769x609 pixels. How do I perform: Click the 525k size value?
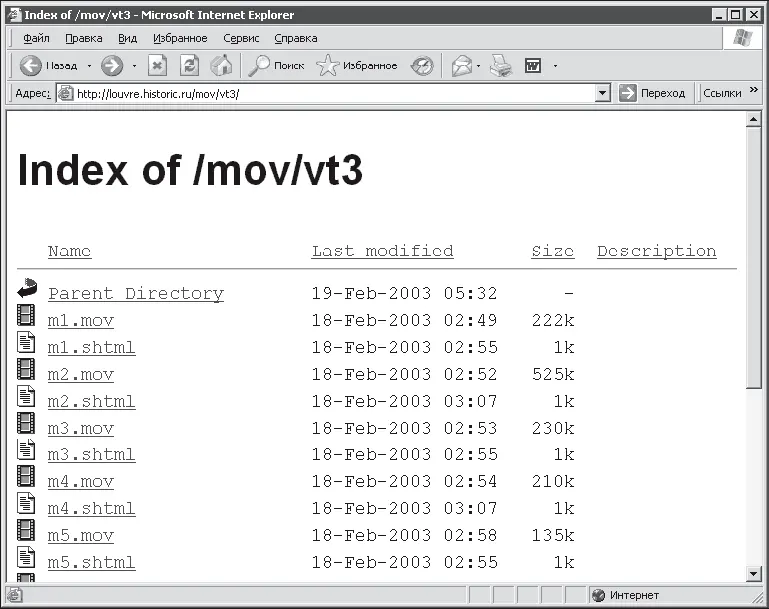point(553,375)
